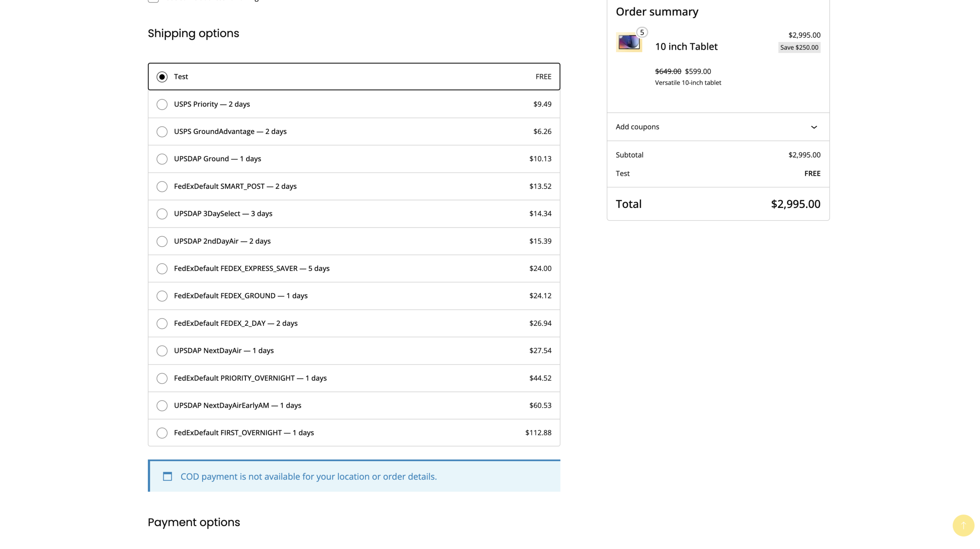
Task: Choose USPS GroundAdvantage shipping for $6.26
Action: [162, 131]
